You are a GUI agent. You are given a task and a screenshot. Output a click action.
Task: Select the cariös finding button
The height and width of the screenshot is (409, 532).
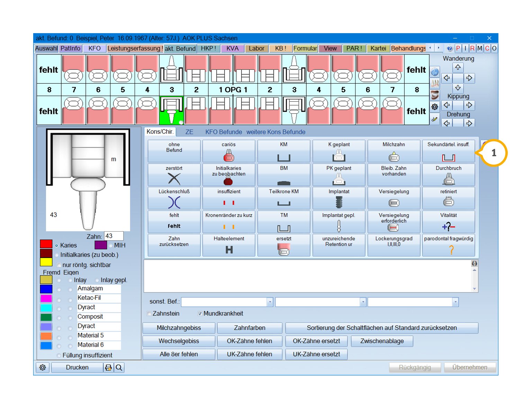(x=229, y=151)
